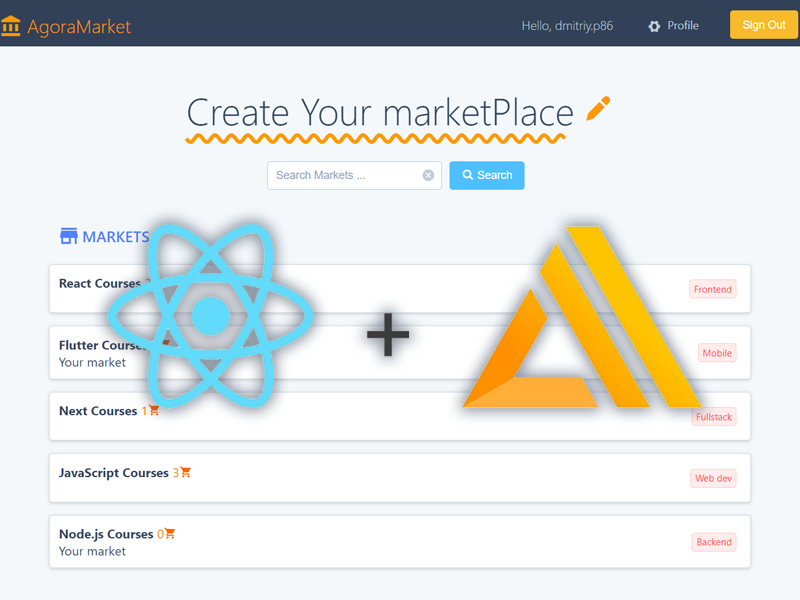Image resolution: width=800 pixels, height=600 pixels.
Task: Click the 'Create Your marketPlace' heading
Action: tap(380, 113)
